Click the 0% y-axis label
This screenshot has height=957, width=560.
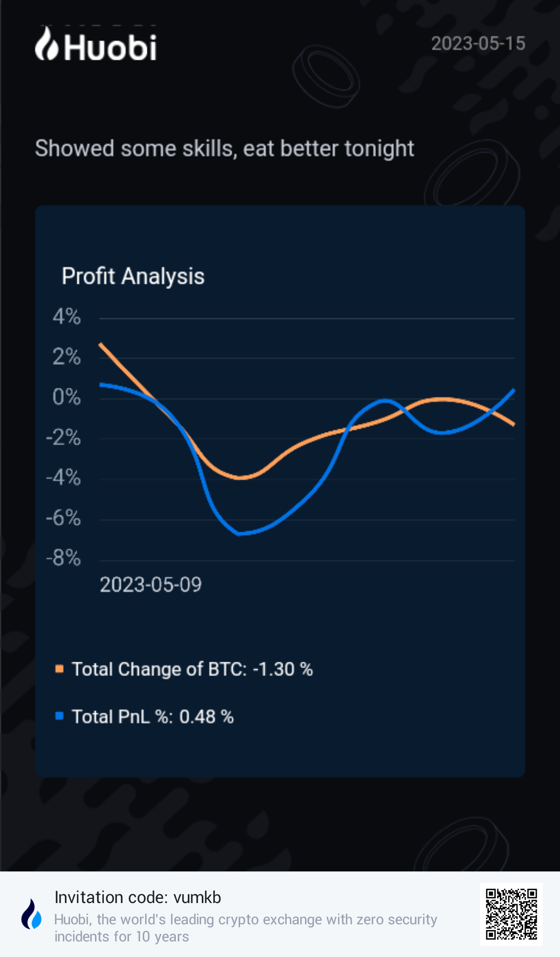click(x=67, y=397)
